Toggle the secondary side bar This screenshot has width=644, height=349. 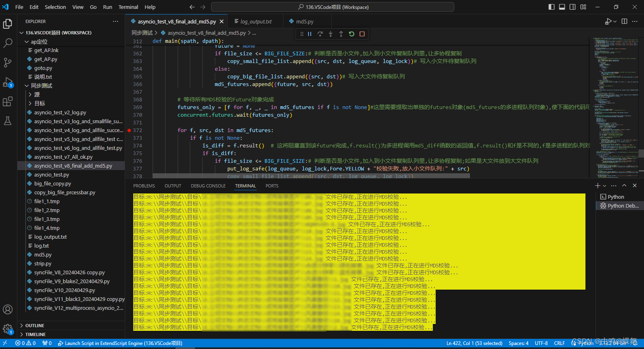(x=573, y=7)
